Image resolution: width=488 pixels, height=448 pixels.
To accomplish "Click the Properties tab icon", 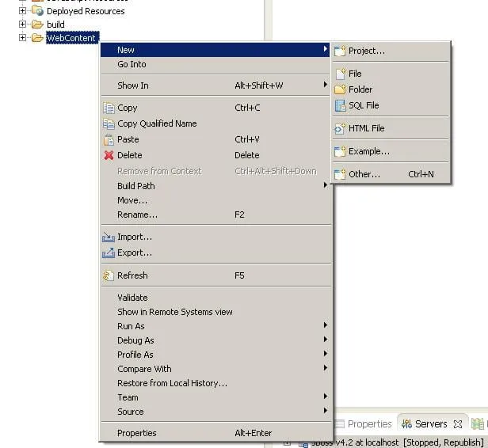I will [x=341, y=423].
